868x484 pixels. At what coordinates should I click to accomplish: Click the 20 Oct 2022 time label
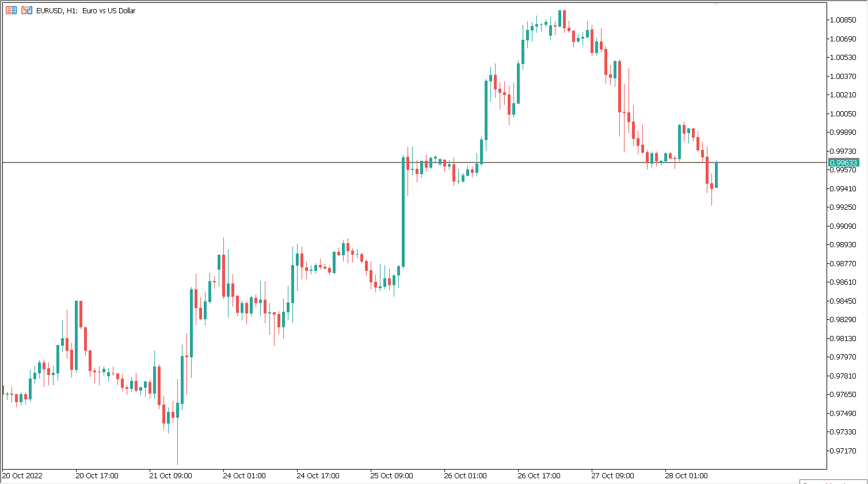click(22, 476)
